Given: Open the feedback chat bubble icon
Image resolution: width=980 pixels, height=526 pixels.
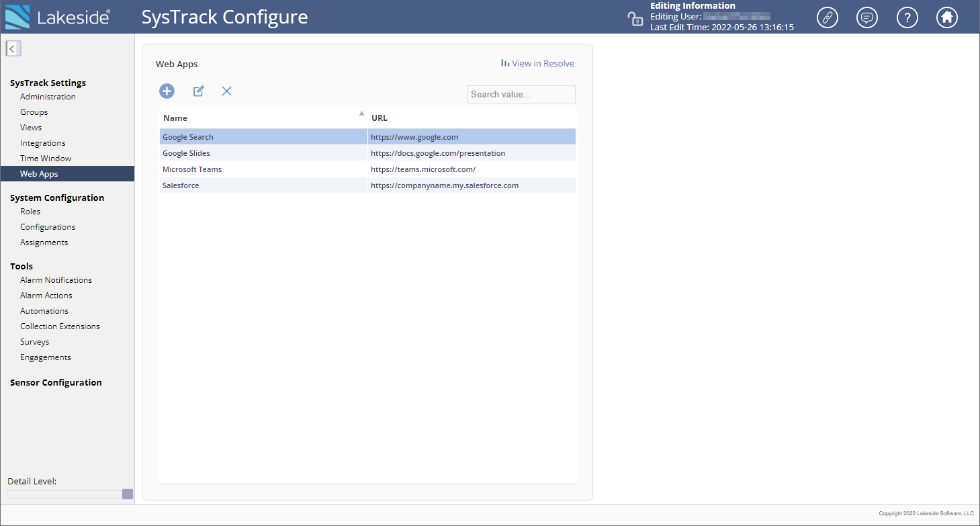Looking at the screenshot, I should coord(867,17).
